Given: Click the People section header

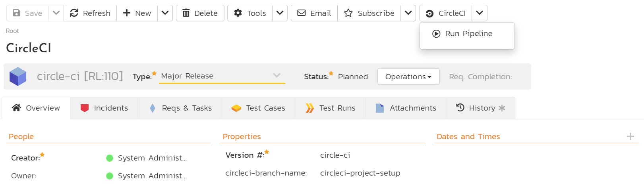Looking at the screenshot, I should click(21, 136).
